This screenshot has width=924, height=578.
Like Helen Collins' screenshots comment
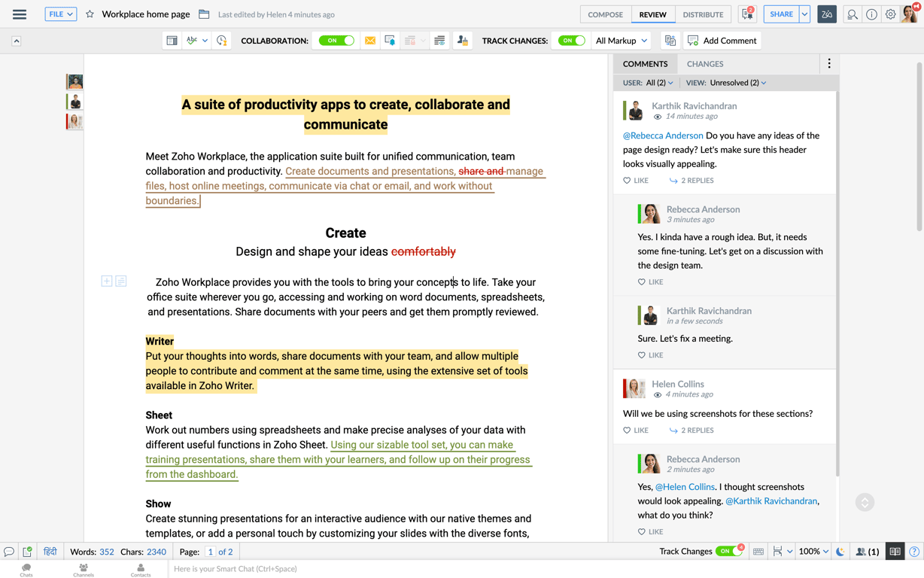(636, 430)
